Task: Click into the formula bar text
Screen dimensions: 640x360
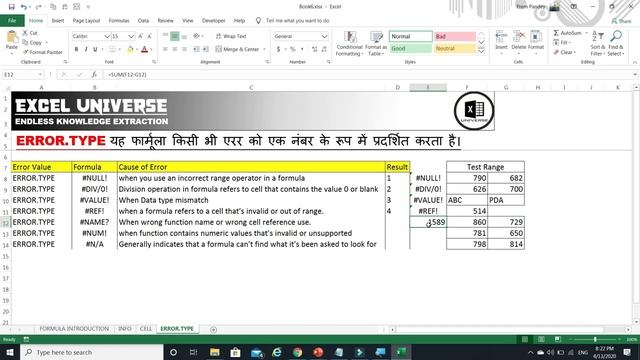Action: 367,75
